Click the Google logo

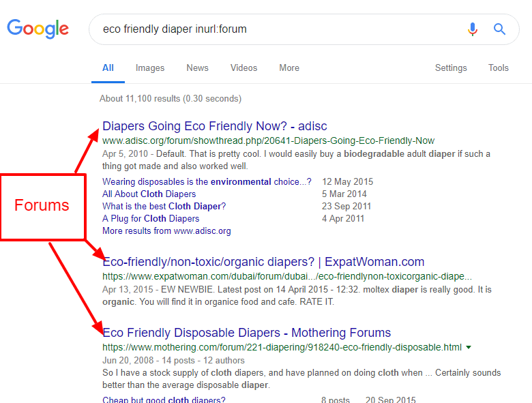click(x=38, y=29)
